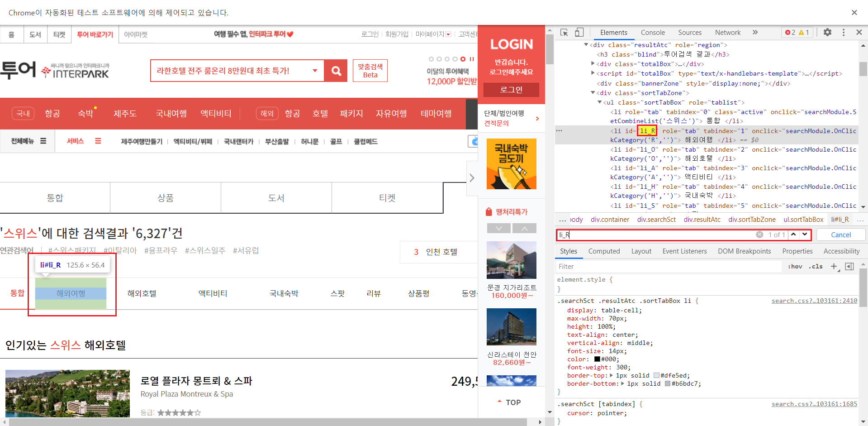Open the 마이페이지 dropdown arrow
This screenshot has width=868, height=426.
[448, 34]
